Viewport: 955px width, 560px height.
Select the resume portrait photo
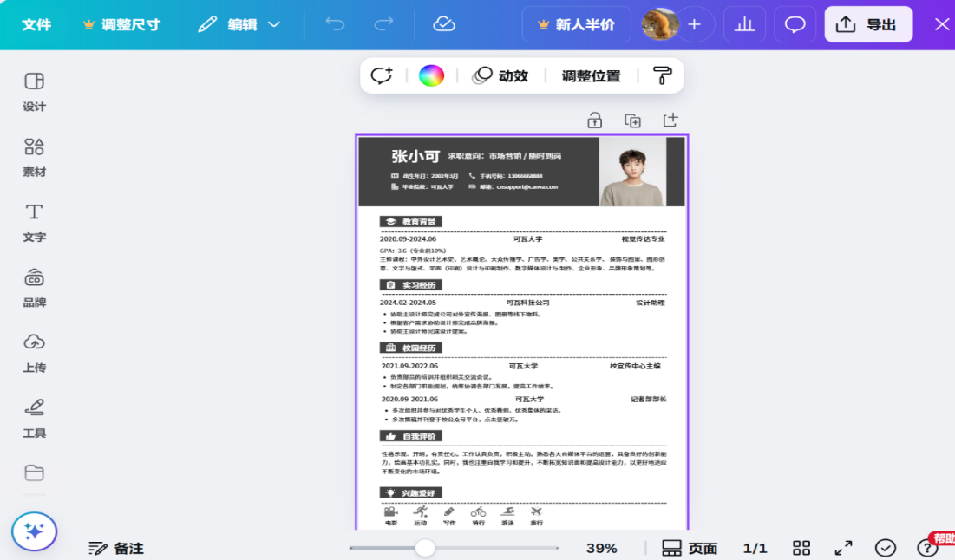coord(632,172)
